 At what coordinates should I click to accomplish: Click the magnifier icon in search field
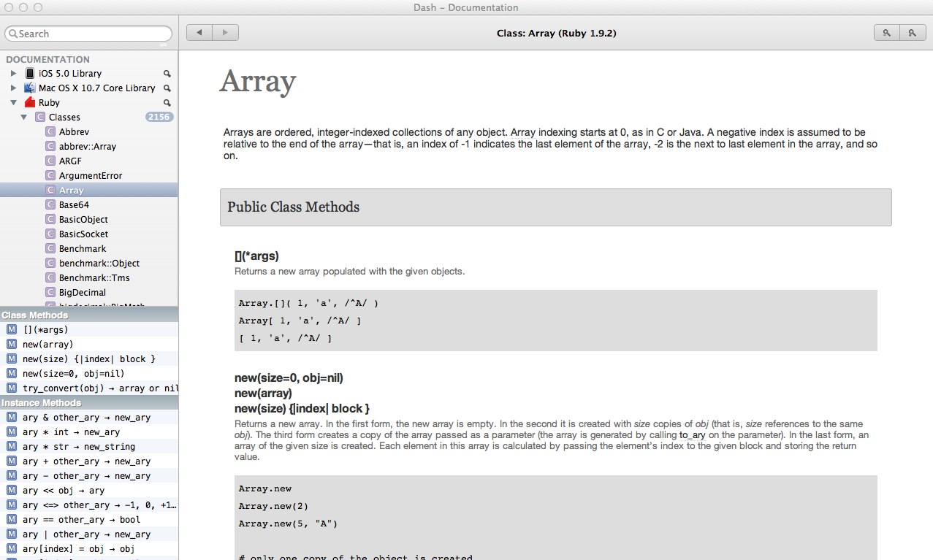click(x=12, y=34)
